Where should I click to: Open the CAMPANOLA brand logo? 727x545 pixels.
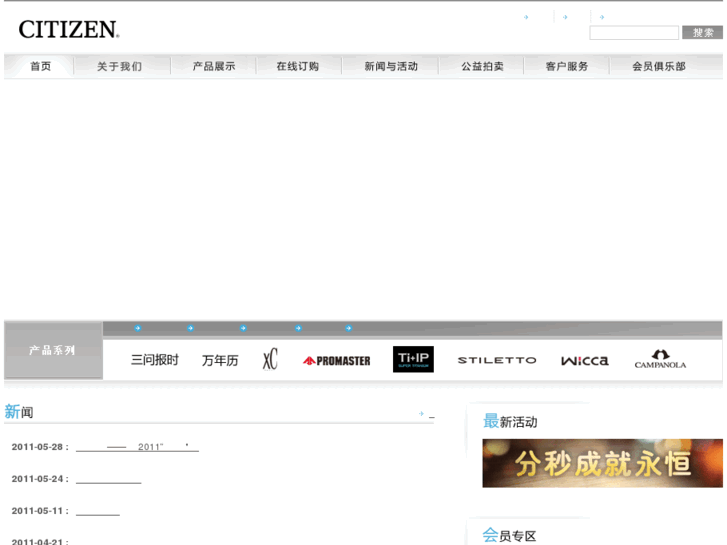click(660, 359)
